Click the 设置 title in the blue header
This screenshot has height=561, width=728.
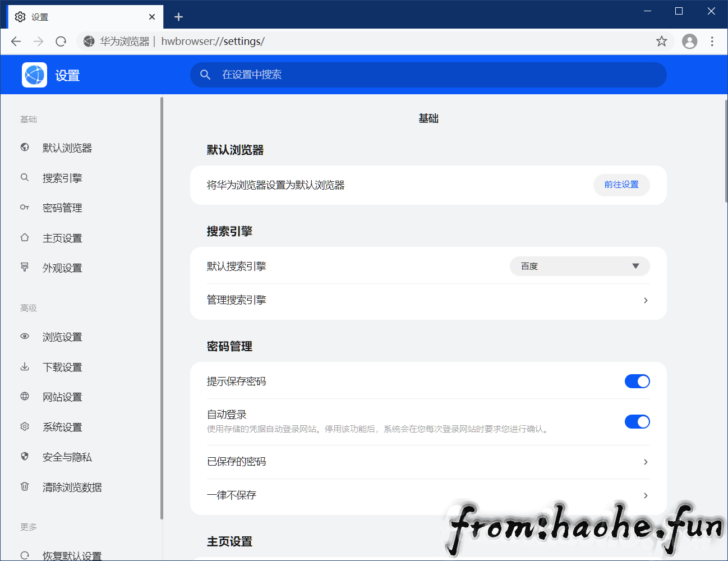click(x=67, y=75)
